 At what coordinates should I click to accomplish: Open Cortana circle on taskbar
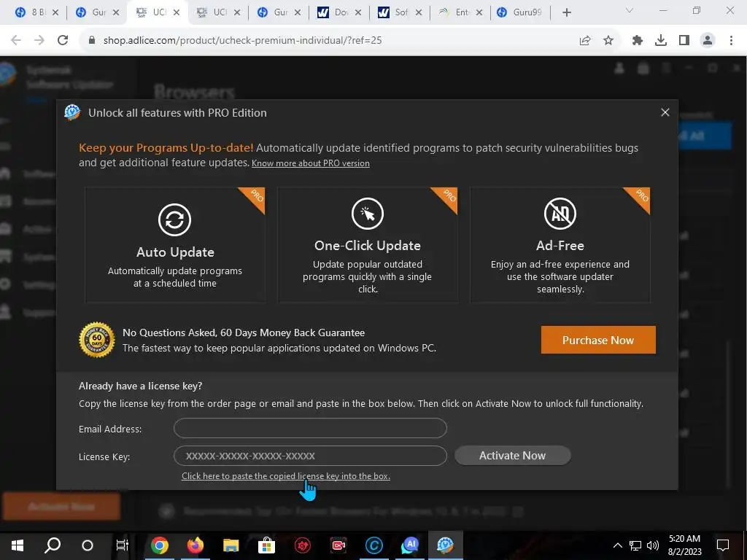[x=88, y=545]
